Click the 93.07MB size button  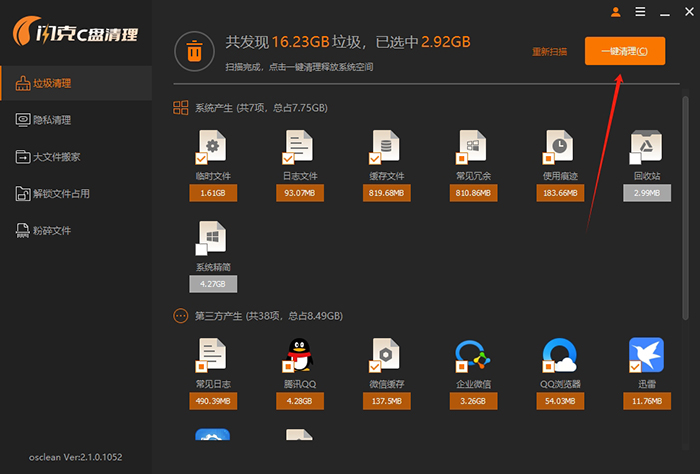click(300, 193)
